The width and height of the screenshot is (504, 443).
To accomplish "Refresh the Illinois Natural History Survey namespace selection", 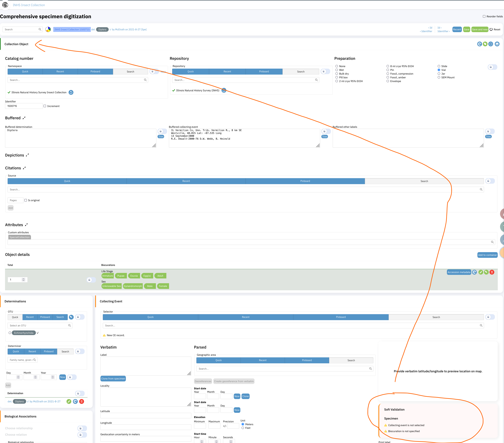I will point(71,93).
